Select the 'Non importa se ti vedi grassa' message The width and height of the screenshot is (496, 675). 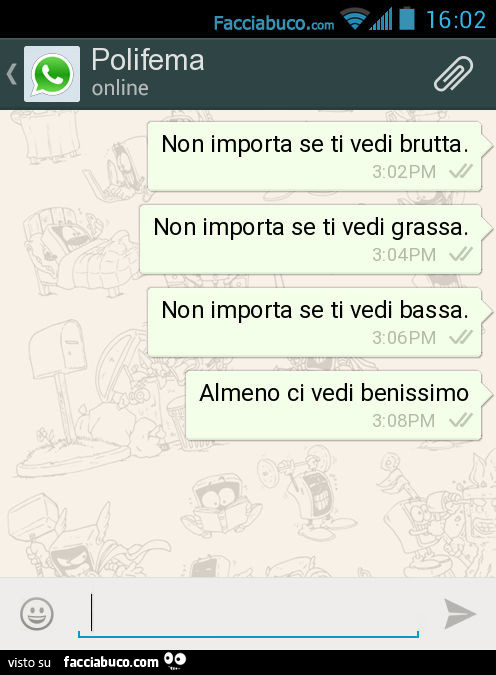(x=310, y=240)
